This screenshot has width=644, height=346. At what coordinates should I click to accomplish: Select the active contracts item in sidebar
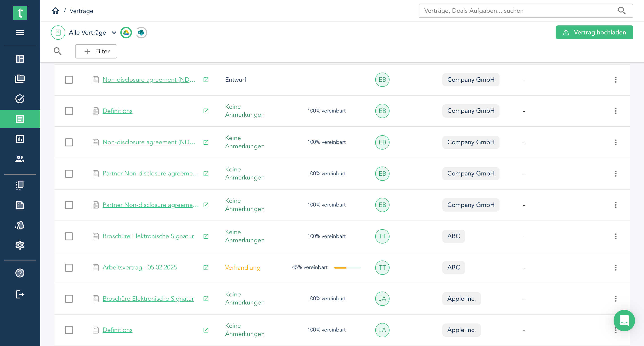click(x=20, y=119)
